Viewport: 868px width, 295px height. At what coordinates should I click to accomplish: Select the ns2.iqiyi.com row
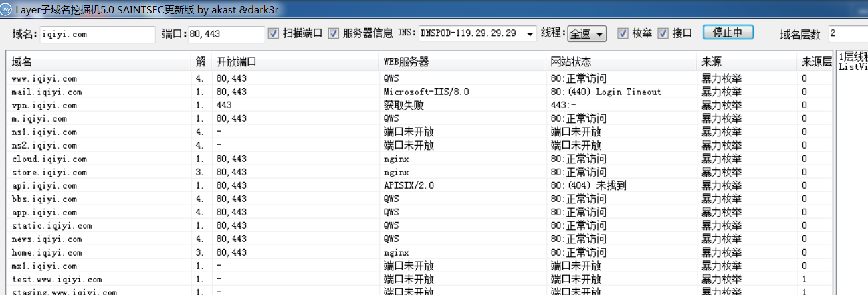click(x=419, y=145)
